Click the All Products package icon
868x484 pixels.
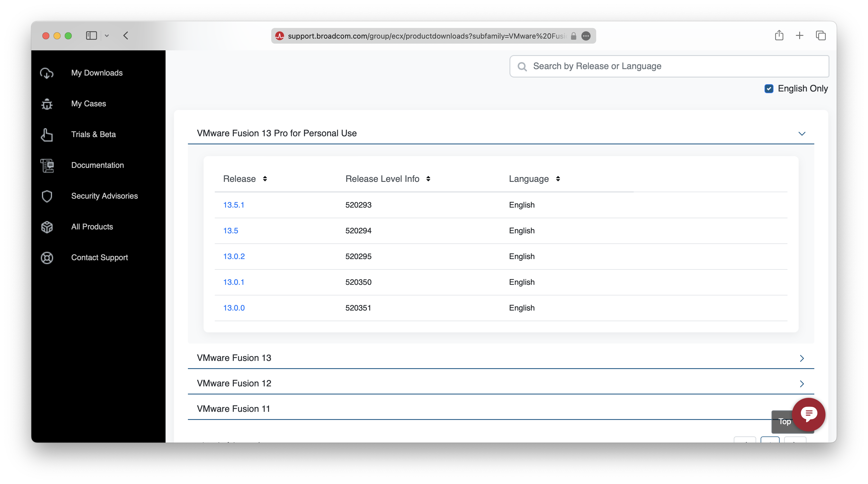coord(46,227)
